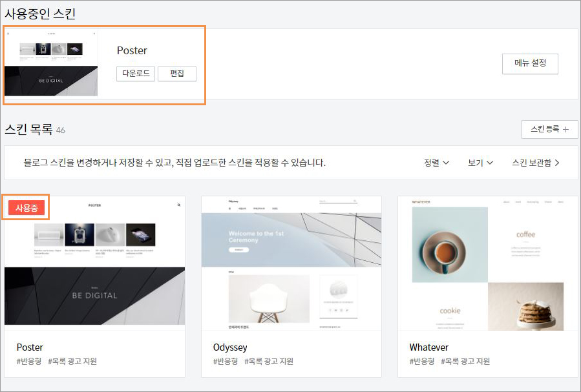This screenshot has width=581, height=392.
Task: Click the 사용중인 스킨 heading
Action: point(40,14)
